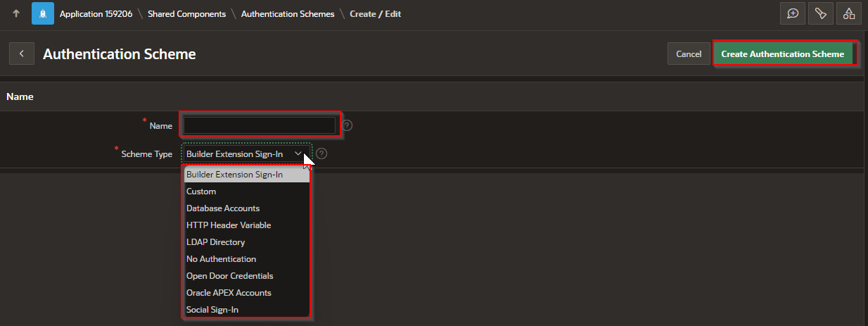Click the Authentication Scheme page title
Viewport: 868px width, 326px height.
click(120, 54)
